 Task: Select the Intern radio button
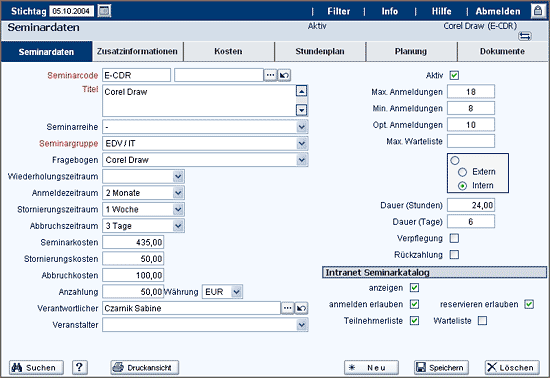[x=462, y=185]
